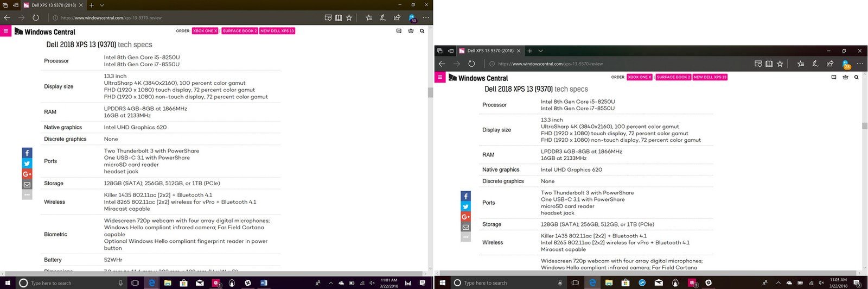Open the site search magnifier in the left window

422,31
